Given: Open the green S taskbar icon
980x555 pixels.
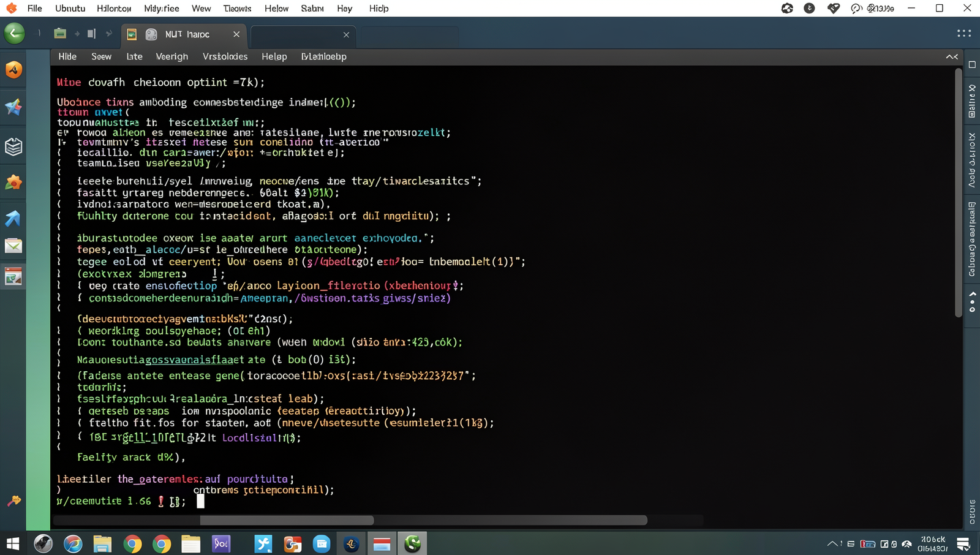Looking at the screenshot, I should click(412, 543).
